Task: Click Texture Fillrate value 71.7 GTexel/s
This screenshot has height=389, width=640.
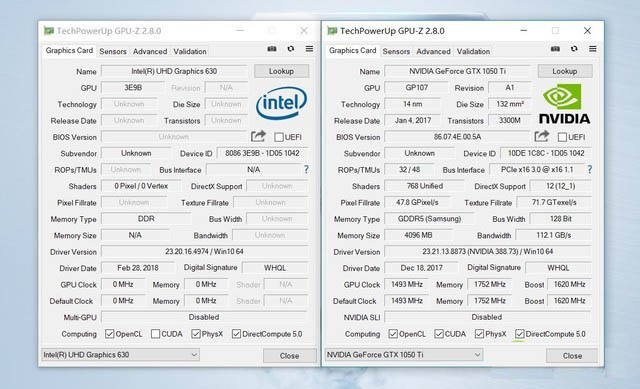Action: pos(554,202)
